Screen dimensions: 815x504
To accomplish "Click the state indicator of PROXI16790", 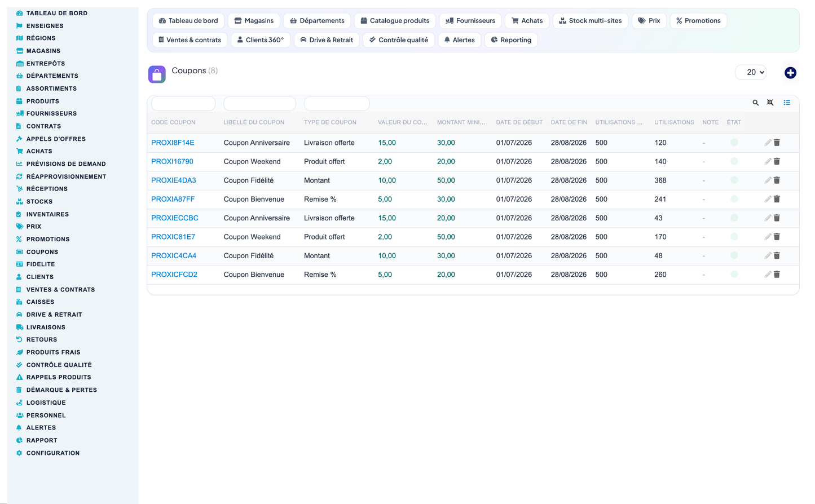I will [734, 161].
